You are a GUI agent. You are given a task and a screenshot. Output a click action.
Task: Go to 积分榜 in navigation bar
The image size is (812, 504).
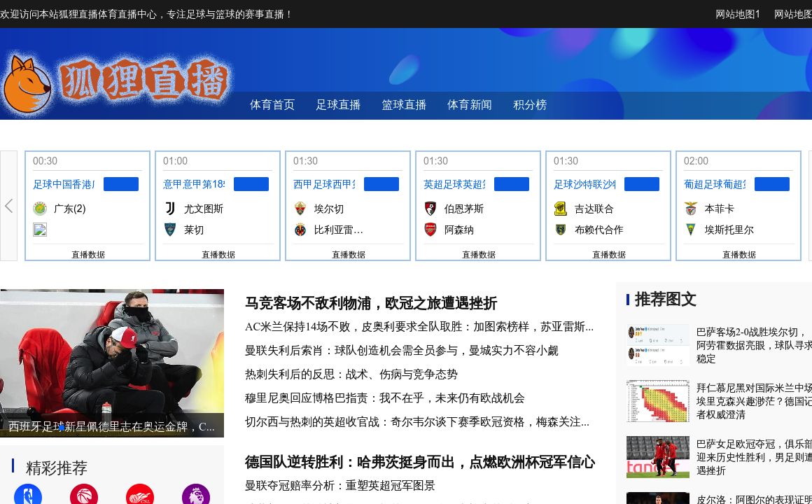(530, 105)
